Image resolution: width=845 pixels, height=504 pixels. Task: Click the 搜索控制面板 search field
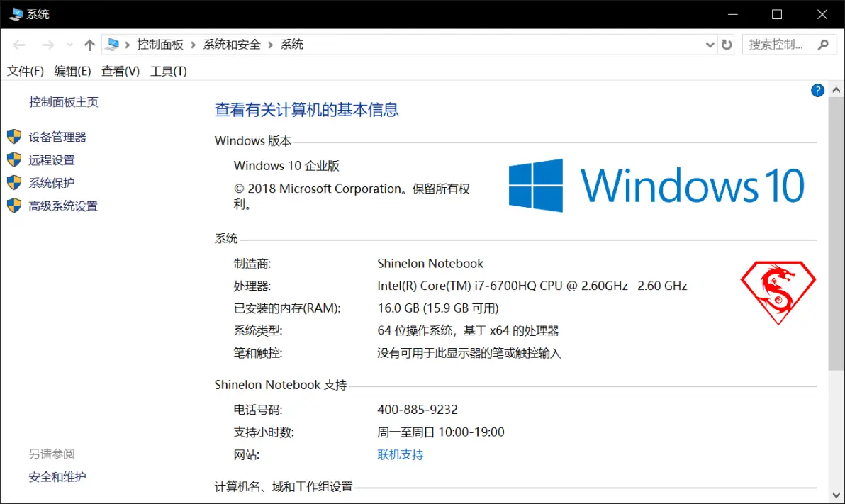point(789,45)
